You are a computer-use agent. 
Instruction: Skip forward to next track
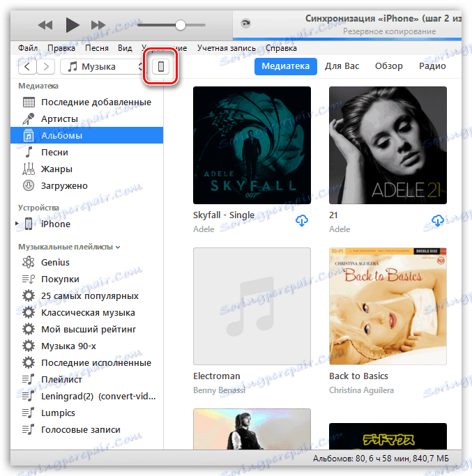click(98, 25)
